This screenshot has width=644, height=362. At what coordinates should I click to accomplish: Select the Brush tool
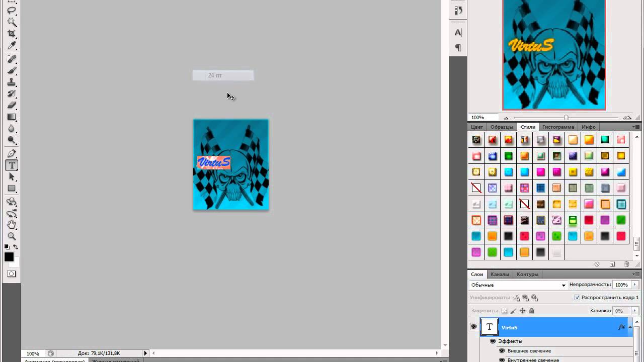coord(12,70)
